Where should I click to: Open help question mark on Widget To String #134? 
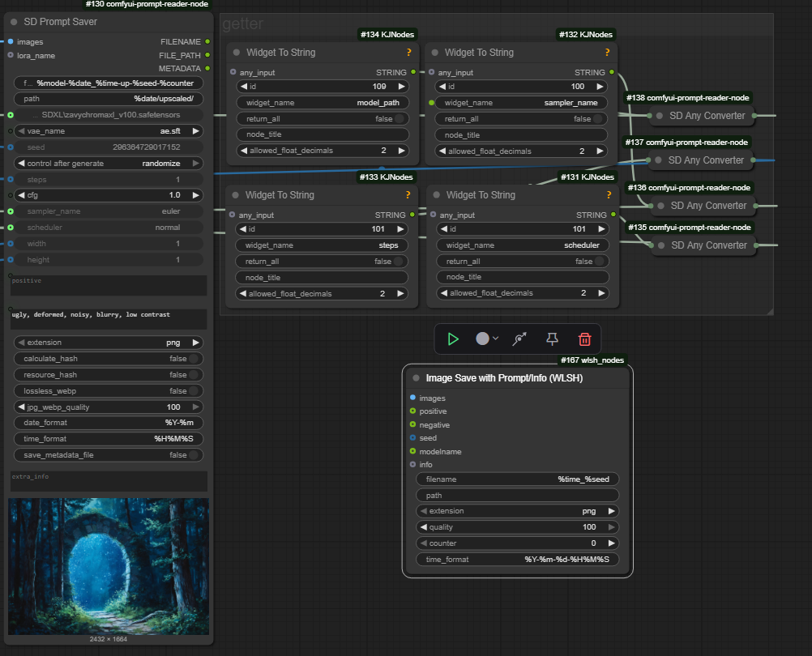409,53
